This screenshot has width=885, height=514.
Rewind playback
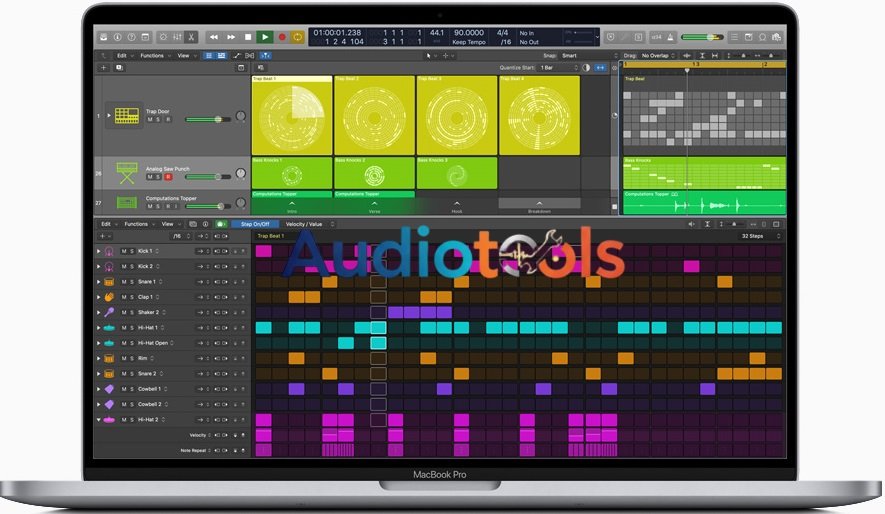[214, 37]
